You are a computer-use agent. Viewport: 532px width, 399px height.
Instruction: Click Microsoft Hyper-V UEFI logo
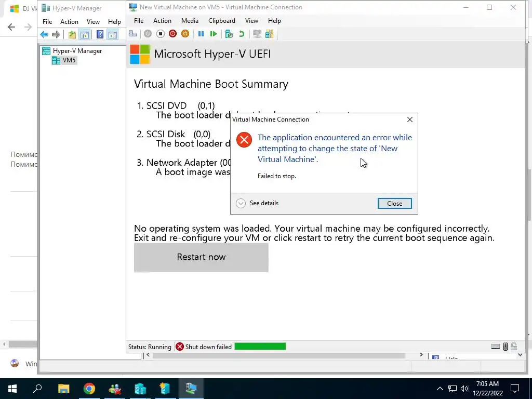tap(139, 54)
